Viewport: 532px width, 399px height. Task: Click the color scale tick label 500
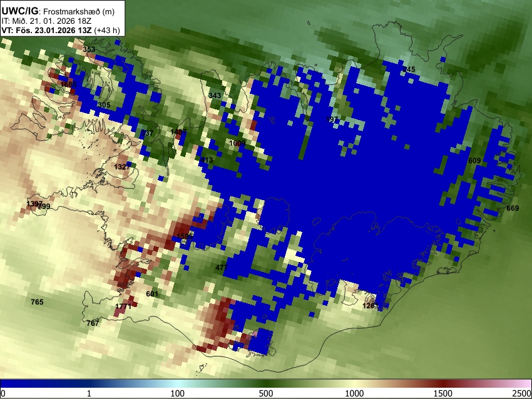265,393
